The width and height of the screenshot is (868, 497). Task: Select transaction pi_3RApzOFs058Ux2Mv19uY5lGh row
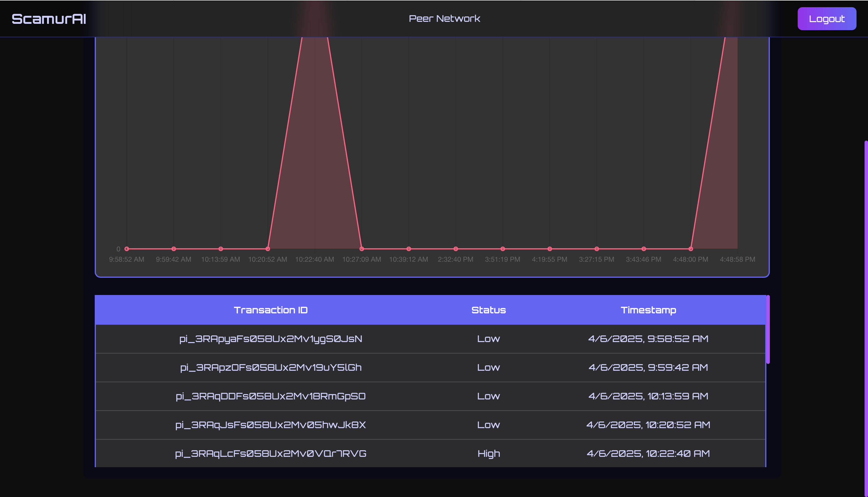[x=270, y=368]
